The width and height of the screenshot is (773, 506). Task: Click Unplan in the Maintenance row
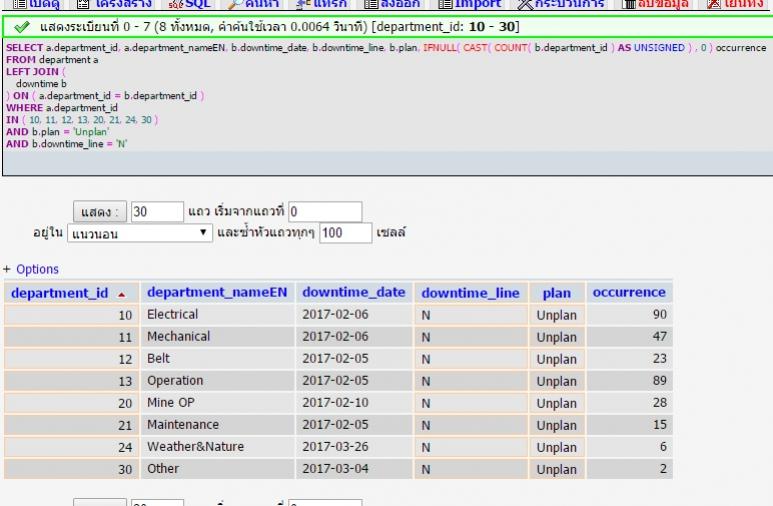[557, 425]
